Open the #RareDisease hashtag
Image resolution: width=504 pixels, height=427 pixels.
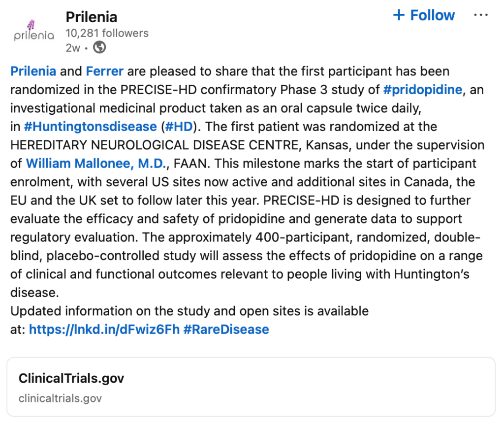(226, 329)
